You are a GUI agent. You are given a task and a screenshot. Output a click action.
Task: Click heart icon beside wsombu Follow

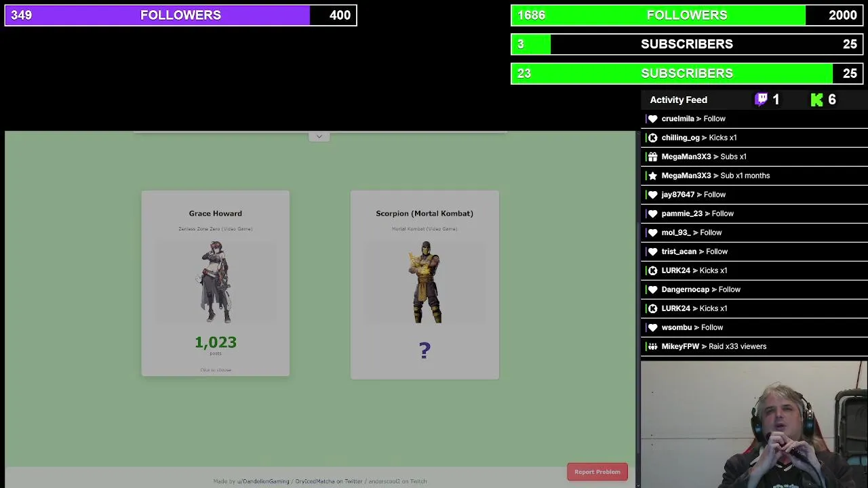(652, 327)
